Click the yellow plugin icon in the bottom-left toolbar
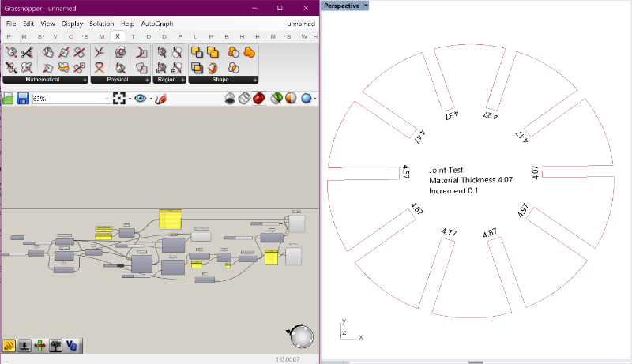This screenshot has width=632, height=364. point(9,346)
